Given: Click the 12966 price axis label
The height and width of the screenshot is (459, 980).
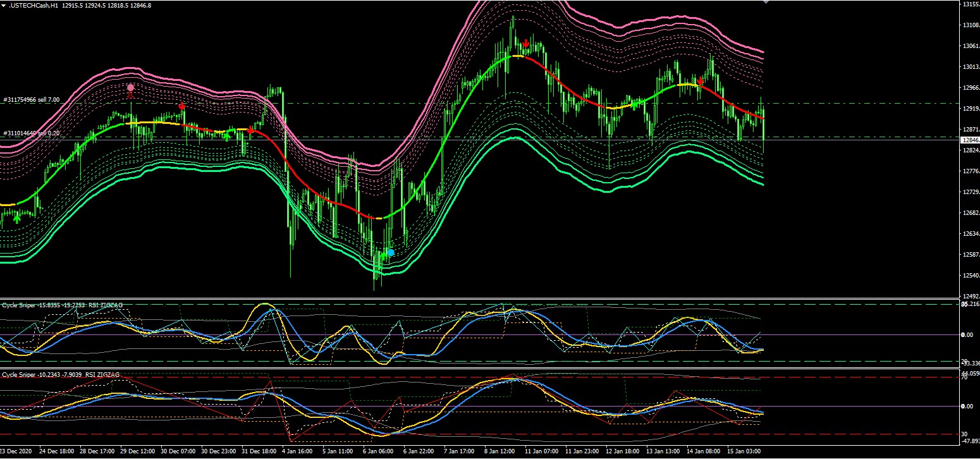Looking at the screenshot, I should click(971, 88).
